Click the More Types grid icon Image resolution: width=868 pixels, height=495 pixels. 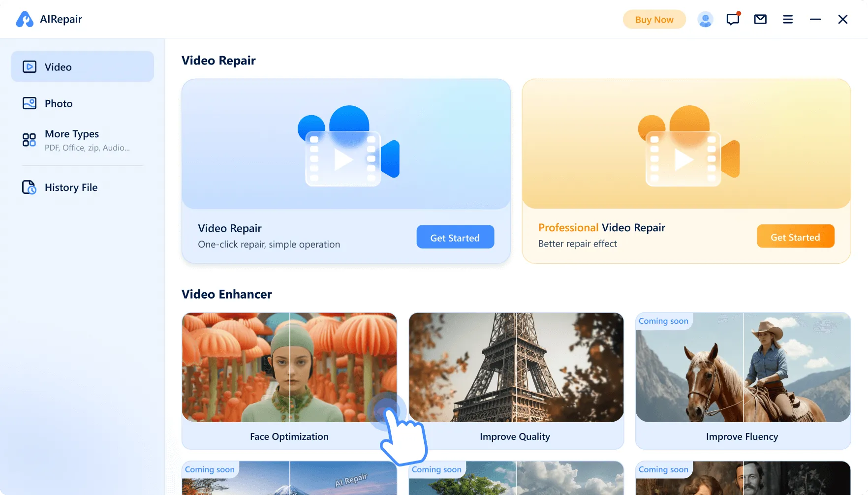[x=29, y=140]
